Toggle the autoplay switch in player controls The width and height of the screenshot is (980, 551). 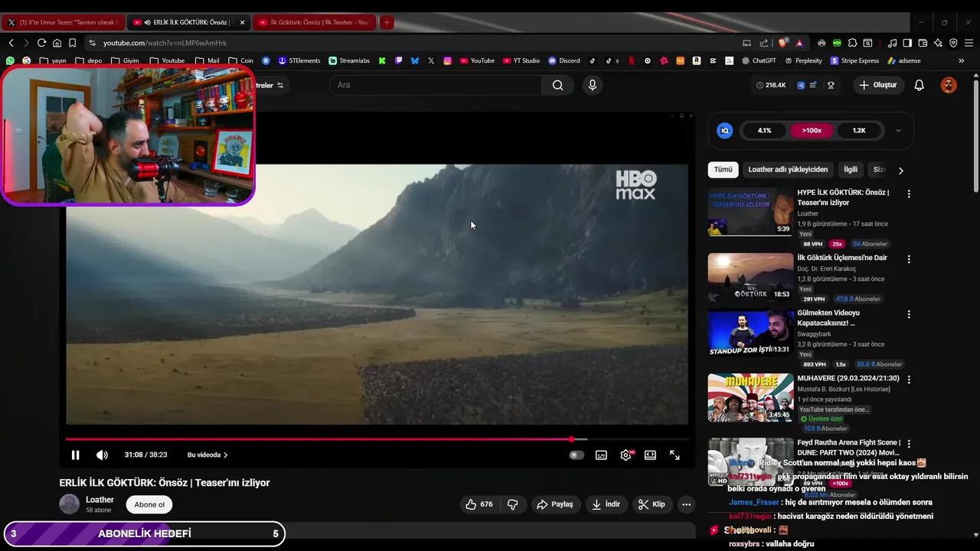pyautogui.click(x=577, y=455)
